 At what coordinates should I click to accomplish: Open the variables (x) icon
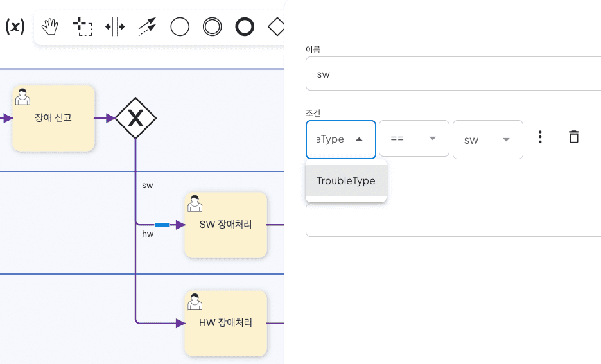pyautogui.click(x=15, y=27)
